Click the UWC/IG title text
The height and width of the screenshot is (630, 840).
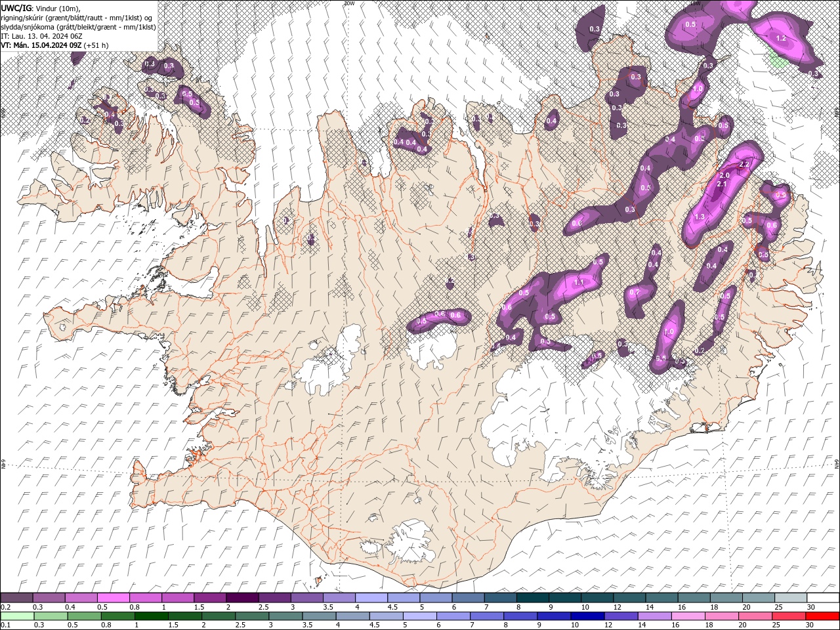coord(16,8)
